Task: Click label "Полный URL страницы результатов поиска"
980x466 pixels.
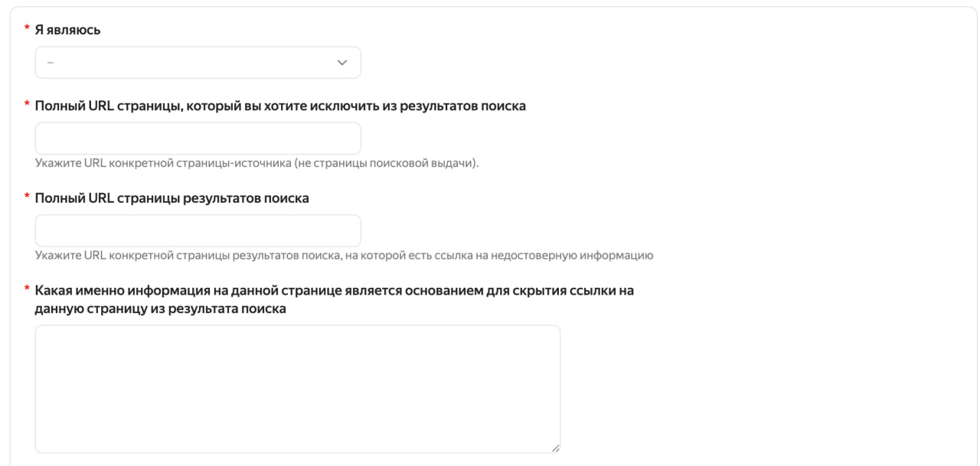Action: click(172, 198)
